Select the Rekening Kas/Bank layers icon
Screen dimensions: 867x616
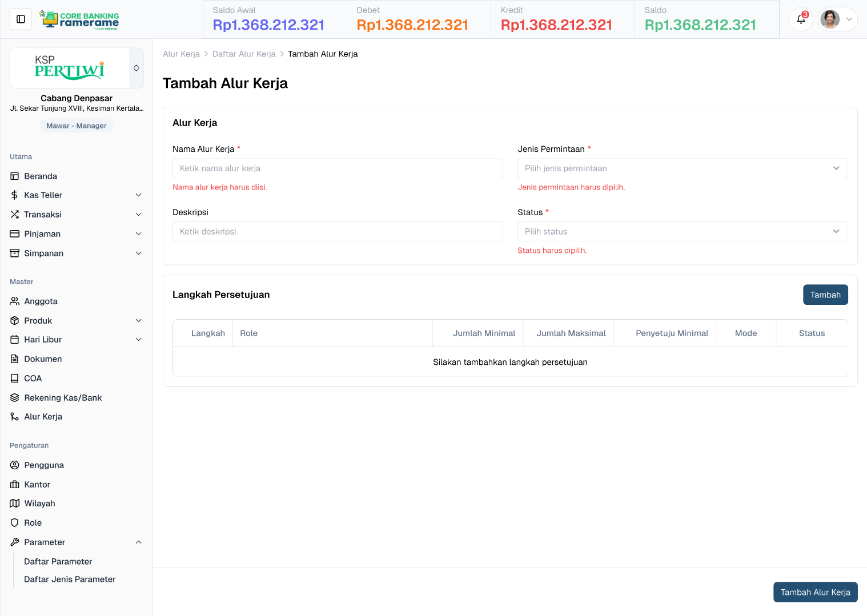(14, 397)
